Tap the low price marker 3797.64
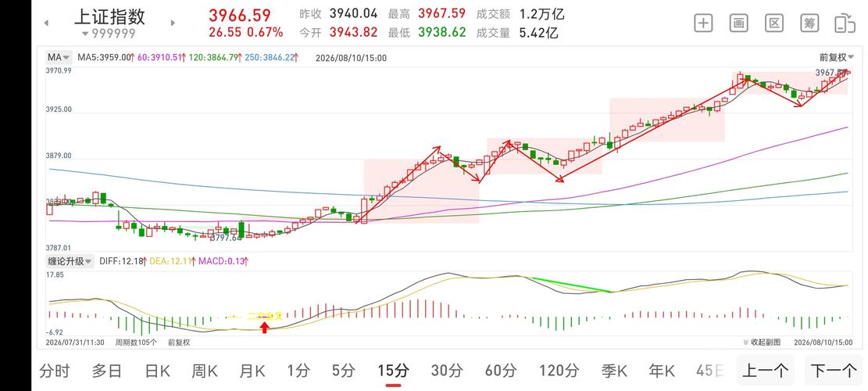This screenshot has width=868, height=391. click(x=227, y=238)
